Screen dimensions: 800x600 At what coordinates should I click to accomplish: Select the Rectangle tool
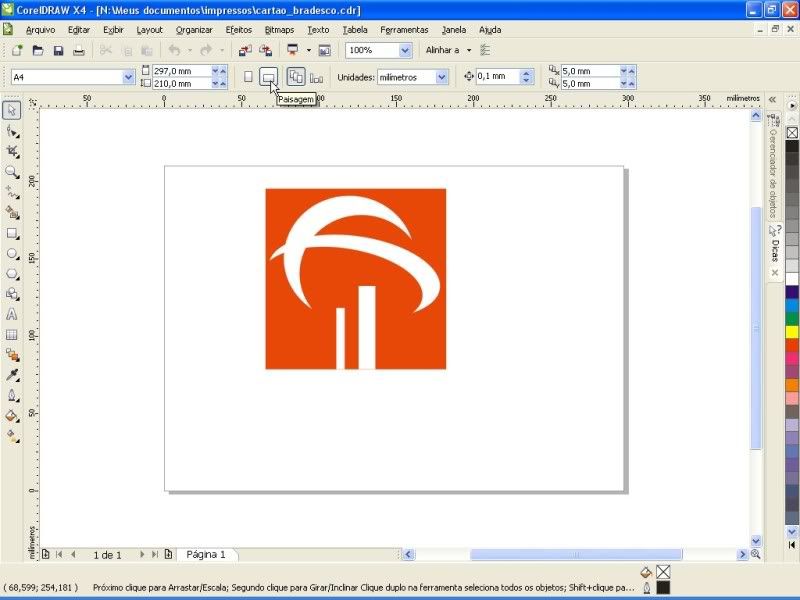(12, 233)
